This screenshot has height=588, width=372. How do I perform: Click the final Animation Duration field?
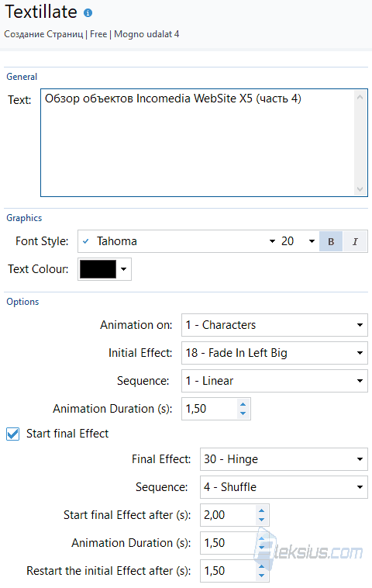pos(229,543)
